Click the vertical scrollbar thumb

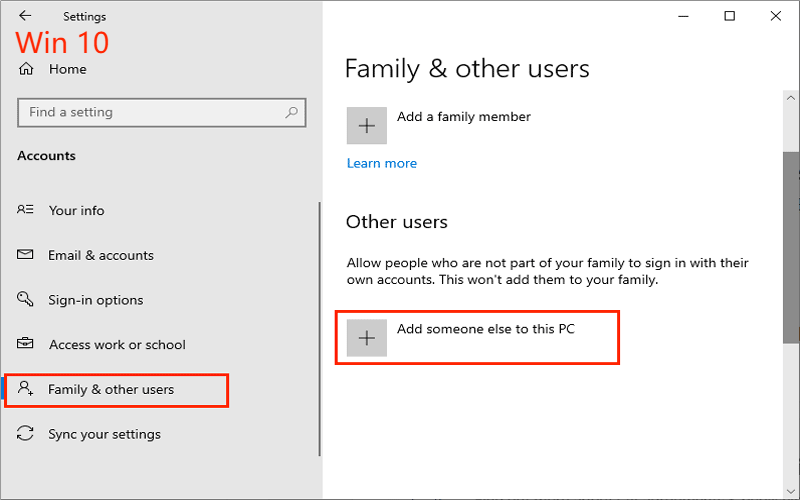pyautogui.click(x=791, y=247)
